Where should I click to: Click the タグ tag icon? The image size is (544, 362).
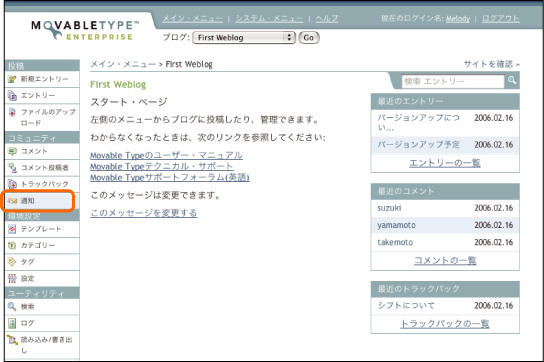[12, 262]
